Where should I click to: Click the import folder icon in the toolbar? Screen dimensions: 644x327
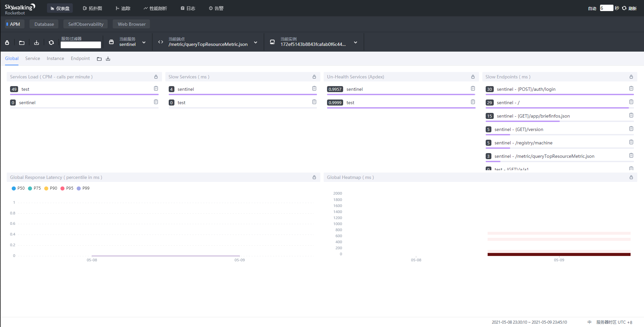[22, 43]
